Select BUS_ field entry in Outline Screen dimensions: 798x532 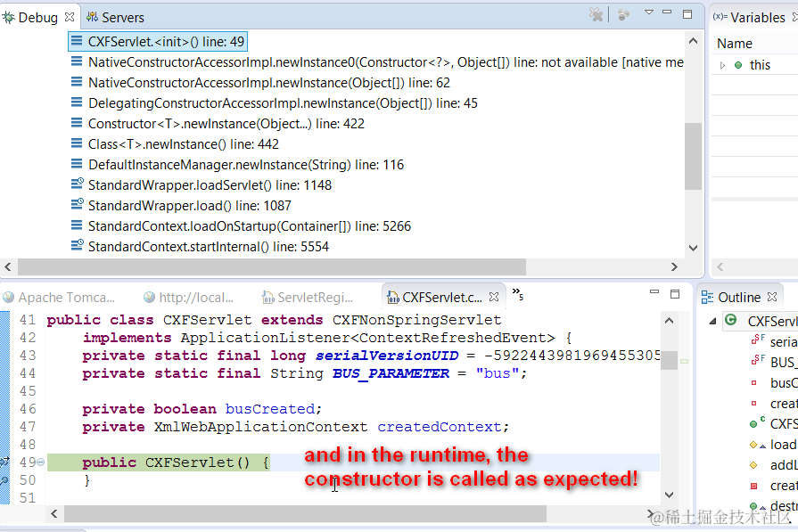[x=772, y=362]
